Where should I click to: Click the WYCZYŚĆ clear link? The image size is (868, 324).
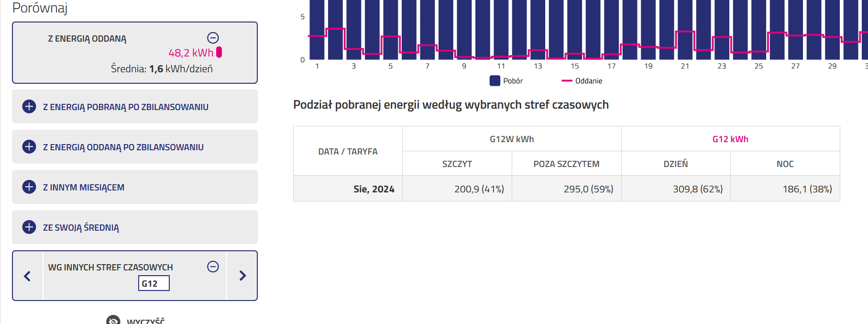tap(145, 321)
